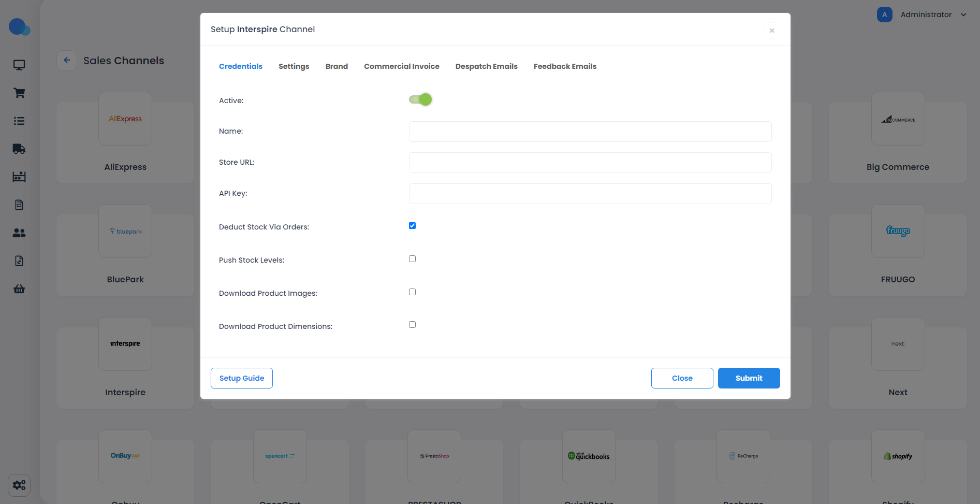Click the delivery truck sidebar icon

click(x=19, y=149)
